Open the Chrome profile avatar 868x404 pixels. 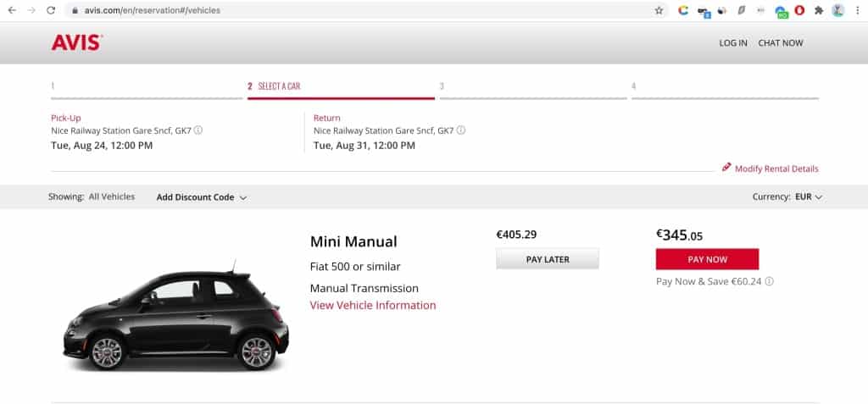point(838,10)
